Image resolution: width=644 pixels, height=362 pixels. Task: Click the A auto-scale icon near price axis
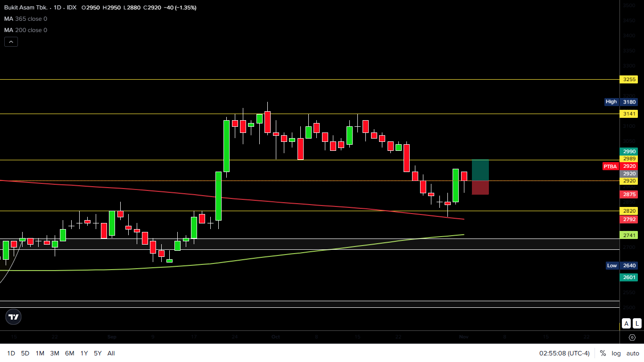(x=626, y=323)
